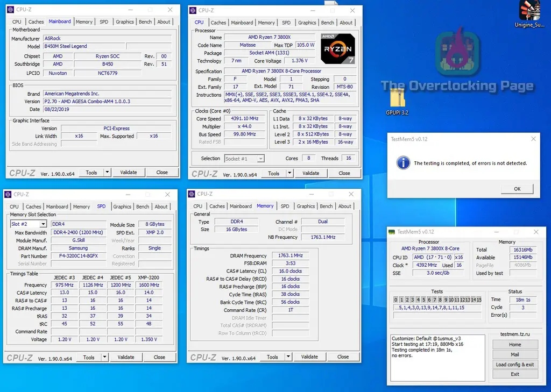Click CPU-Z title icon of the Memory Slot Selection window
This screenshot has width=551, height=392.
(x=8, y=194)
